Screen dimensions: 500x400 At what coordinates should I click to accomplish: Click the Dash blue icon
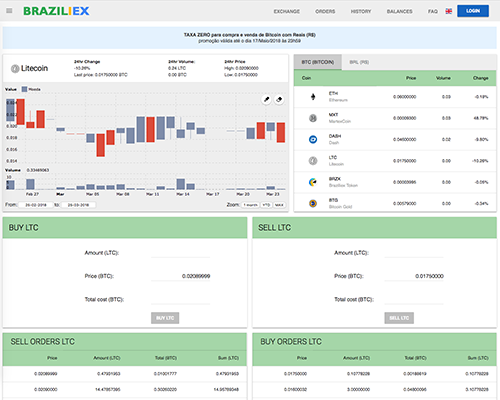tap(313, 139)
